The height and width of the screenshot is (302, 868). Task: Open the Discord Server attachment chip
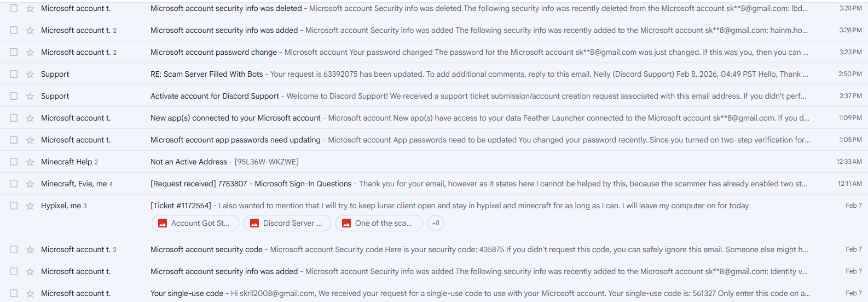[x=287, y=223]
